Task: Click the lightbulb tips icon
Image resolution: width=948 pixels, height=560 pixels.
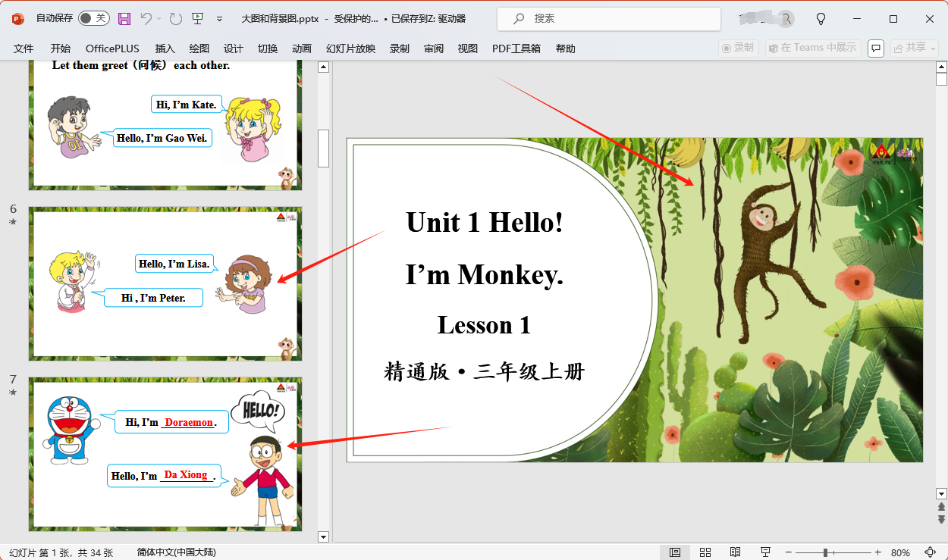Action: [x=821, y=19]
